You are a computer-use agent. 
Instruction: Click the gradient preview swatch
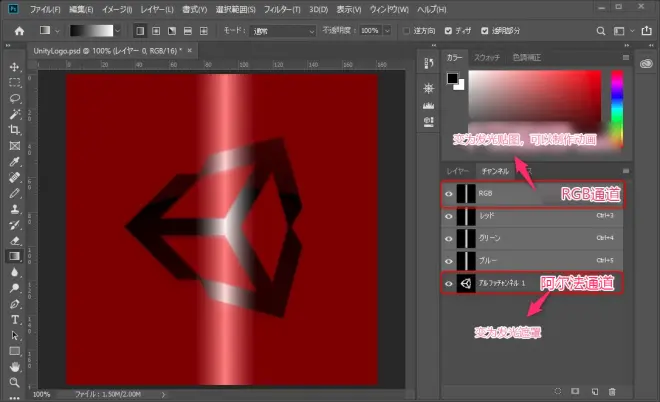[x=91, y=31]
